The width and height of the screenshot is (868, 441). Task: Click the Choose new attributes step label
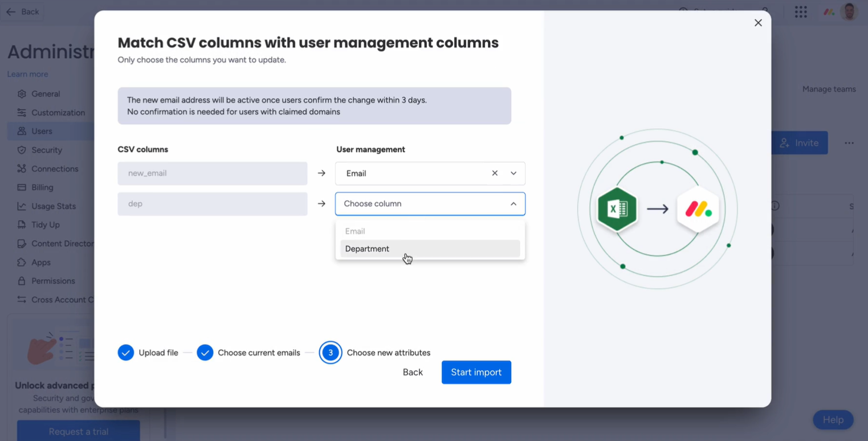(389, 353)
